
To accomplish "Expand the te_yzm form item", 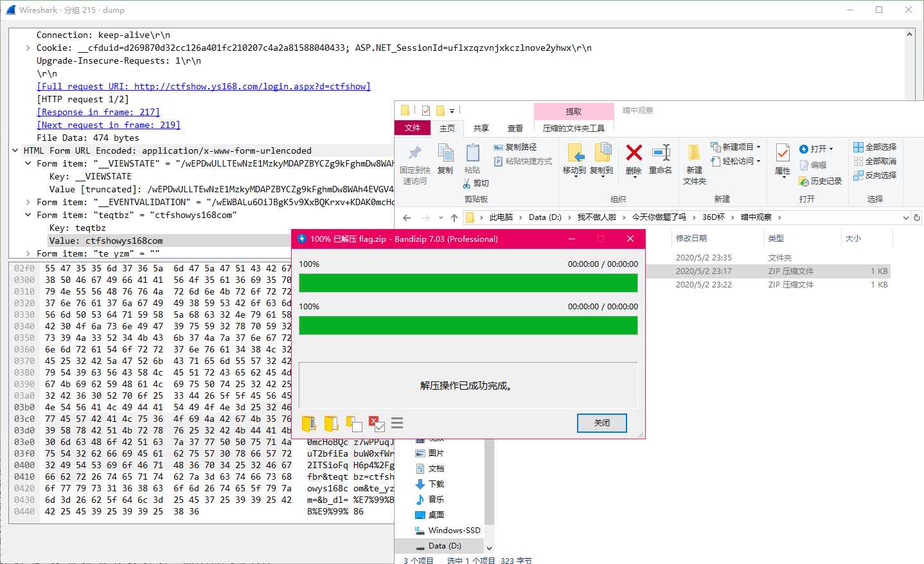I will tap(28, 253).
